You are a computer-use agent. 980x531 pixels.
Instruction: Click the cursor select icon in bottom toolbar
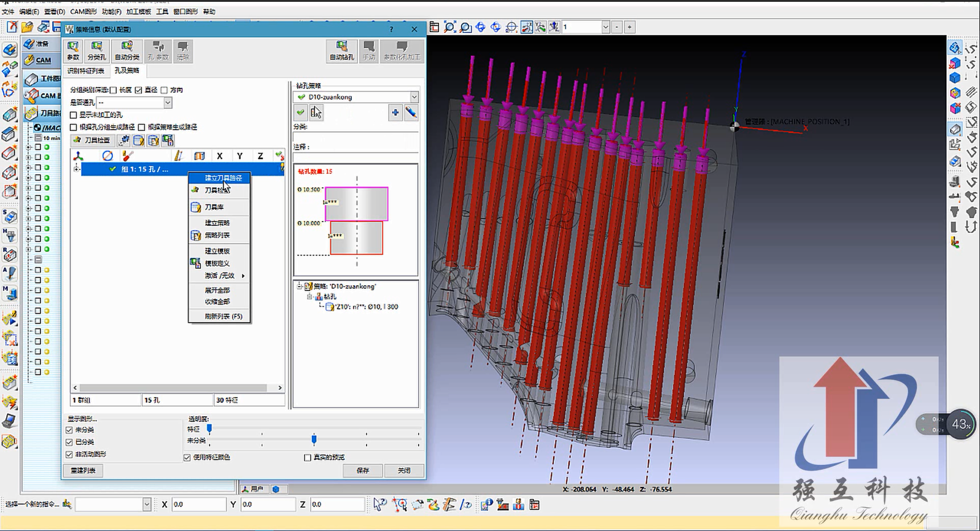379,505
